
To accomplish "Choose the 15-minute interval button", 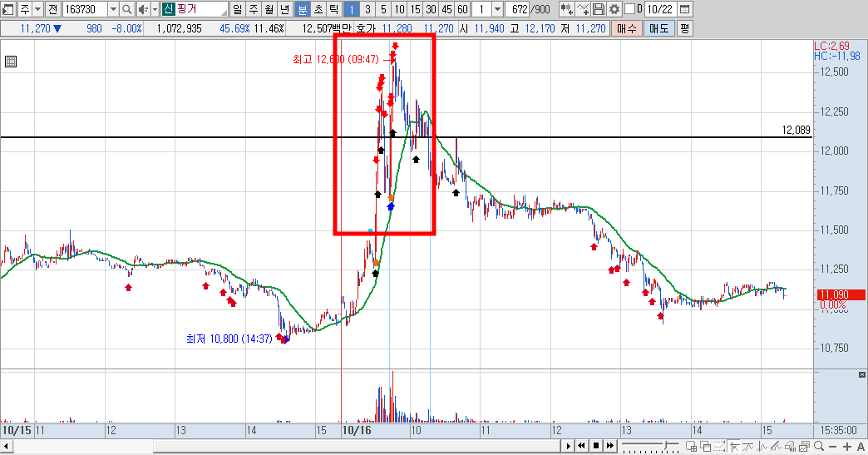I will [x=415, y=9].
